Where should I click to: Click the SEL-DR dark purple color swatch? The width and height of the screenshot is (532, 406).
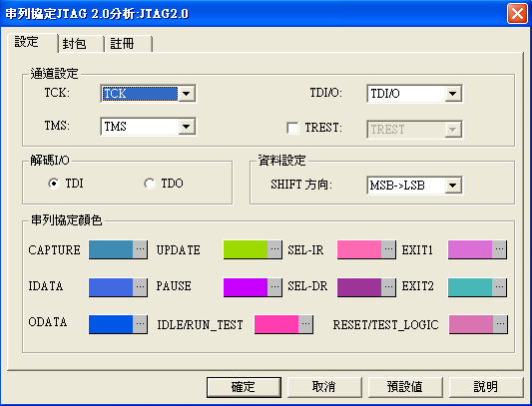click(359, 287)
